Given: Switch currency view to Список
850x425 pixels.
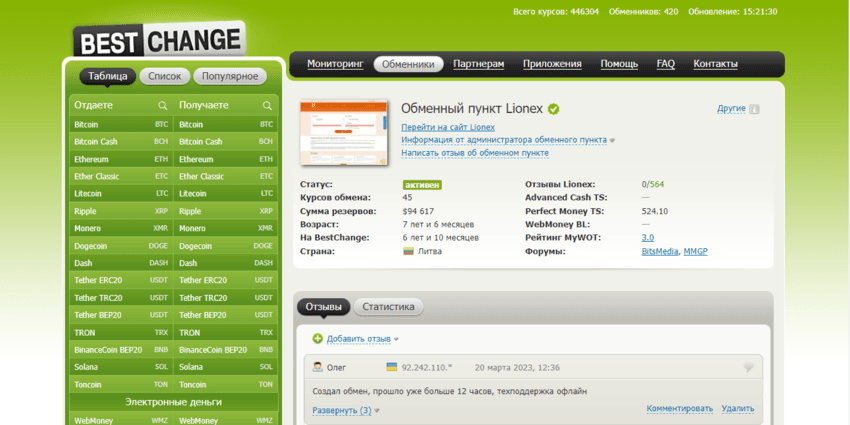Looking at the screenshot, I should [x=165, y=76].
